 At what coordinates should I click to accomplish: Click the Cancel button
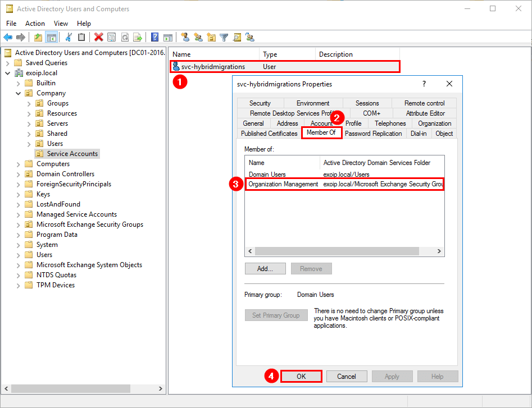click(347, 376)
